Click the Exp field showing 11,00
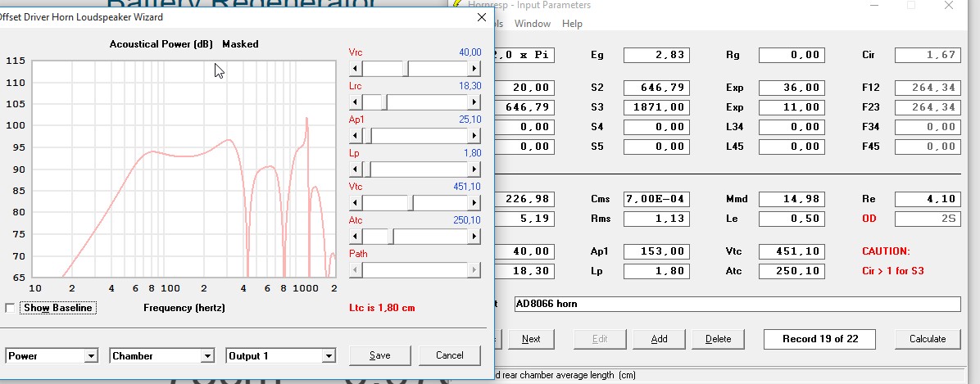 (x=792, y=107)
